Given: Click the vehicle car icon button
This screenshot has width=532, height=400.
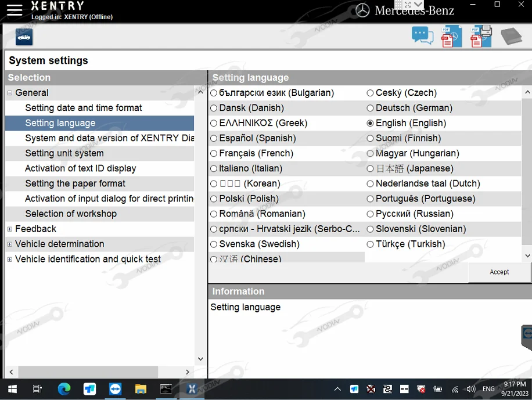Looking at the screenshot, I should tap(24, 37).
